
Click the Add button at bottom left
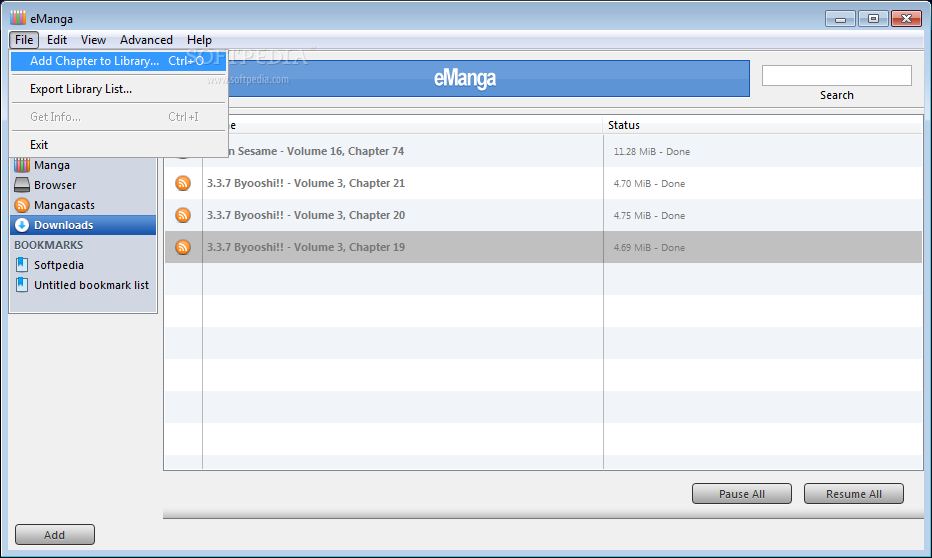click(x=55, y=535)
